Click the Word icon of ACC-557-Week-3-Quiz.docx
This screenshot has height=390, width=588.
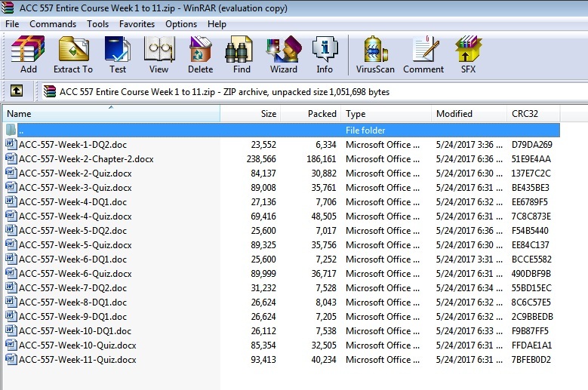(11, 187)
